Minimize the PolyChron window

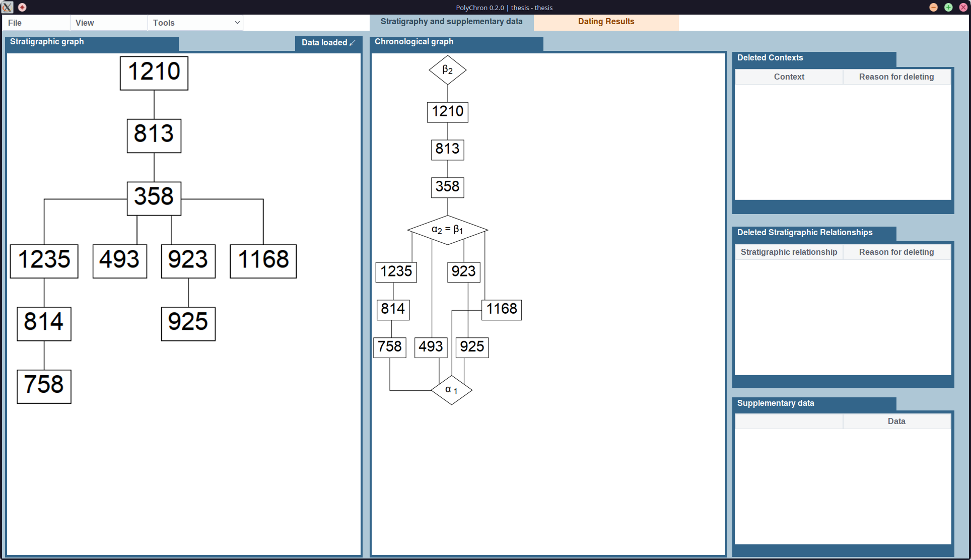(x=933, y=7)
